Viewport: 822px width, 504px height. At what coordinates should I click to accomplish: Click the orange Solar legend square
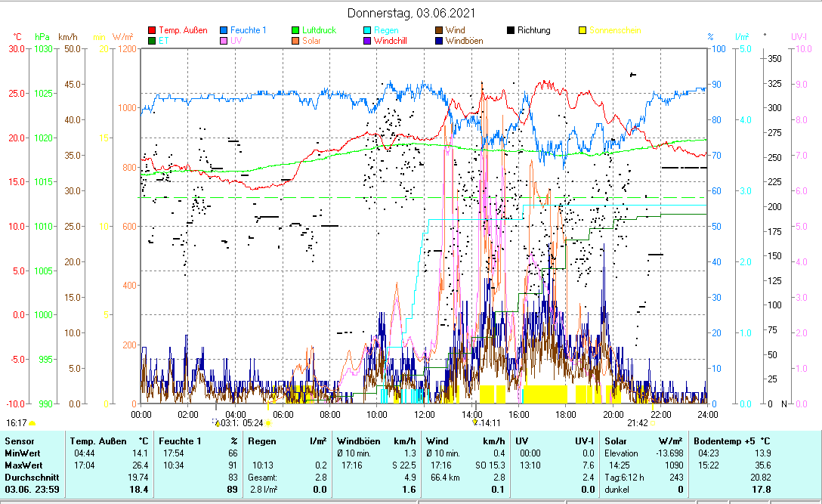coord(295,41)
